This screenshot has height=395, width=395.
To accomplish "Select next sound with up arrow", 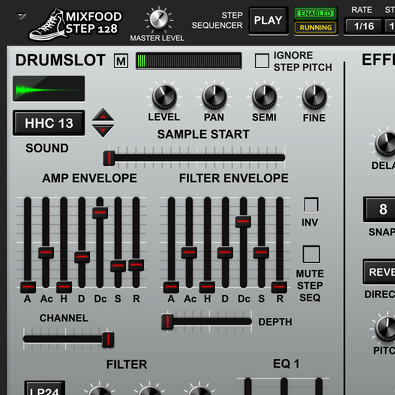I will point(103,115).
